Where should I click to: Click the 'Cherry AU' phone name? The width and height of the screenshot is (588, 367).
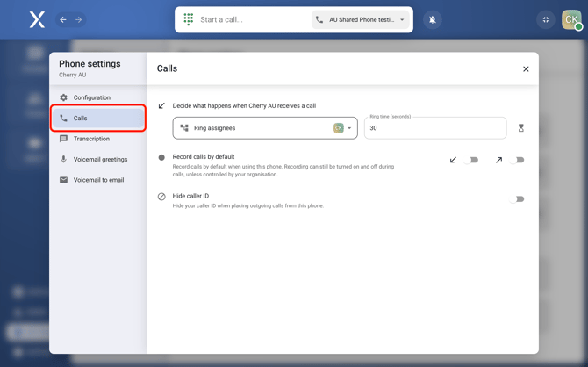[x=72, y=75]
